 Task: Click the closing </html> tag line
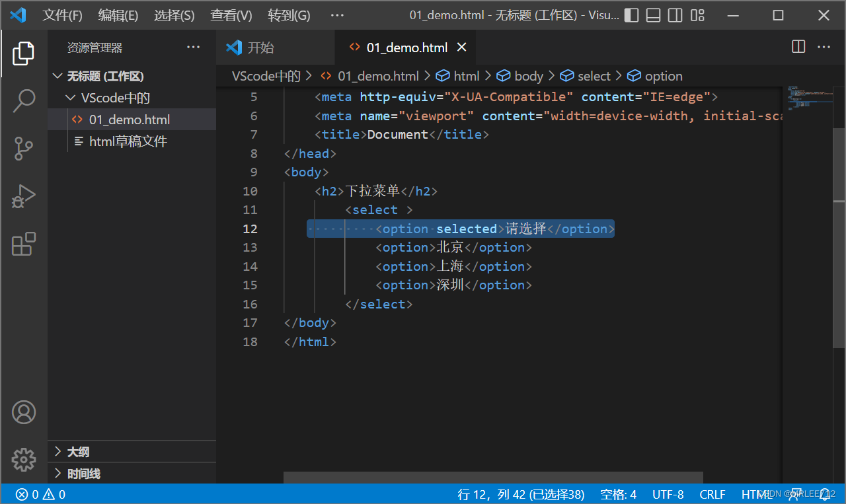[310, 342]
